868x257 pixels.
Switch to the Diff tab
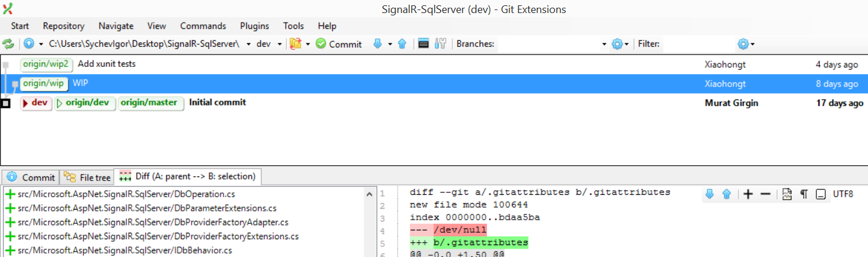coord(187,176)
